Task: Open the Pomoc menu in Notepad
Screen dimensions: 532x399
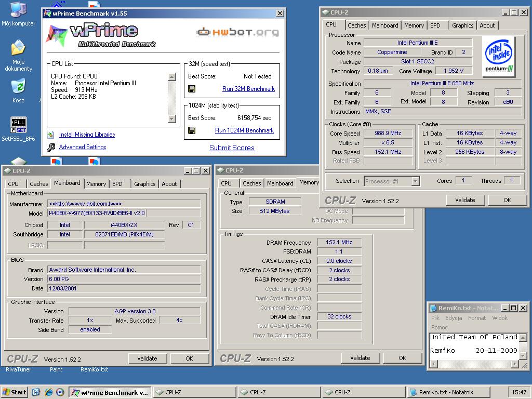Action: pyautogui.click(x=440, y=328)
